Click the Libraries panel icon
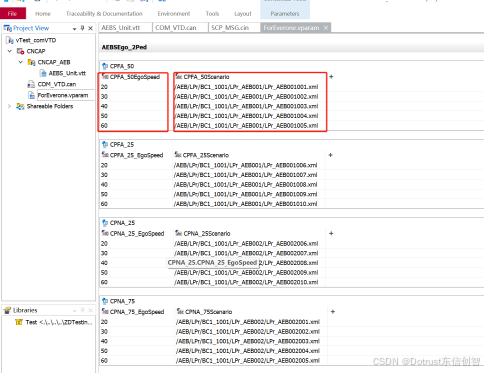Image resolution: width=484 pixels, height=373 pixels. (x=7, y=310)
